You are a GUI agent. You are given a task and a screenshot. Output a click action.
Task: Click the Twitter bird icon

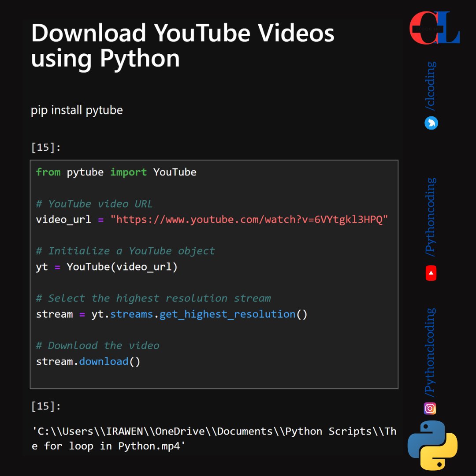coord(431,123)
